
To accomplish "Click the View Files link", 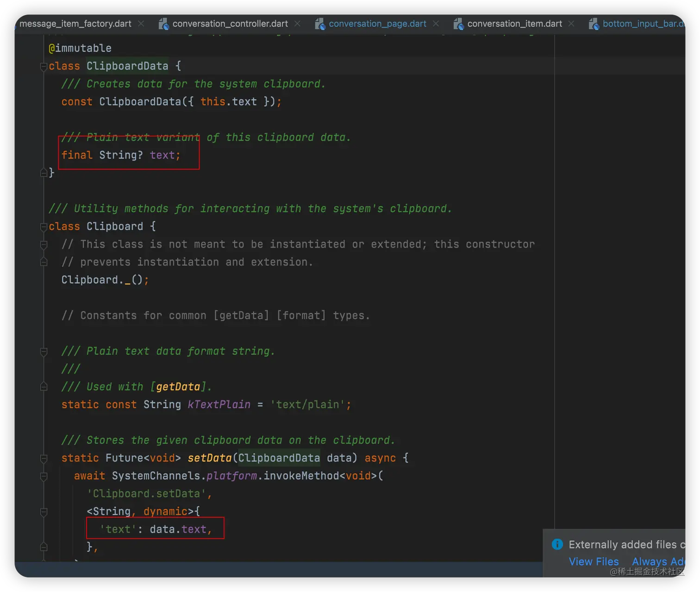I will click(594, 561).
